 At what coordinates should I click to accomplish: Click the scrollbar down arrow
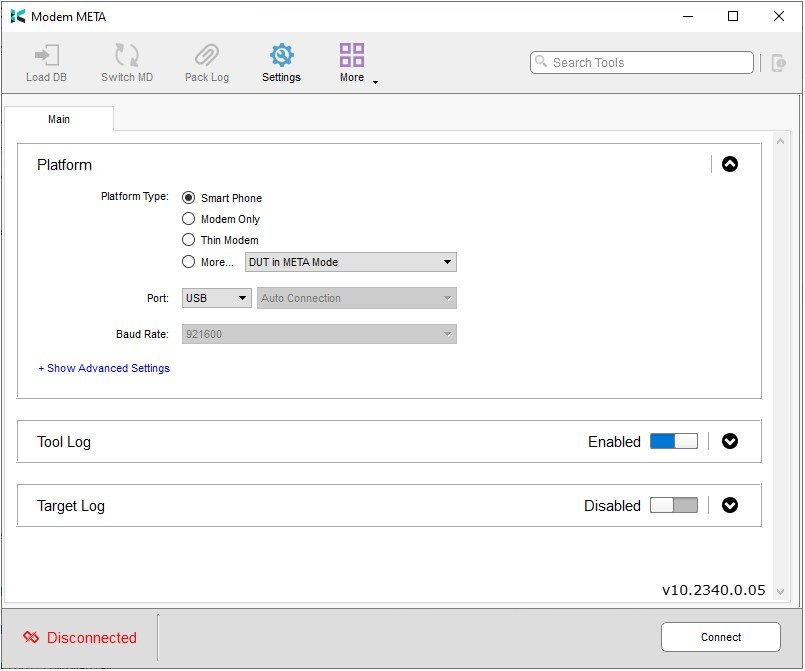(780, 592)
